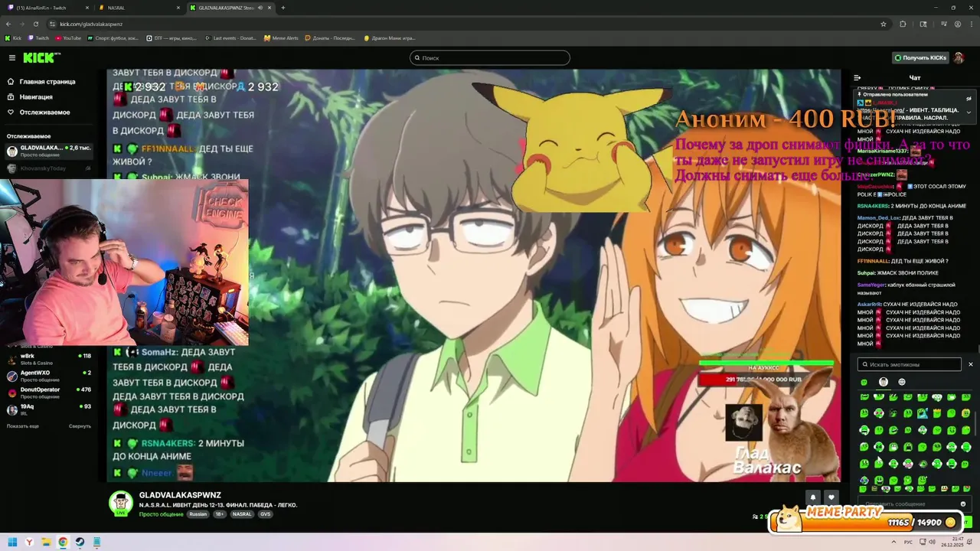Click the Russian language tag
The image size is (980, 551).
coord(198,514)
